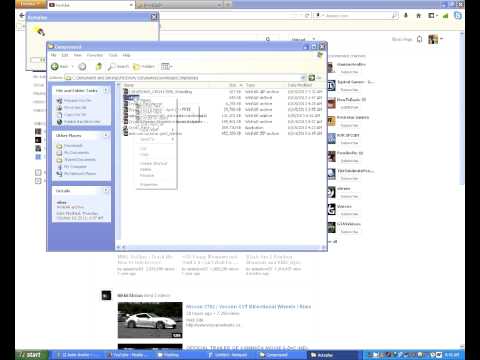Toggle the Folders pane in Explorer
The image size is (480, 360).
coord(144,67)
